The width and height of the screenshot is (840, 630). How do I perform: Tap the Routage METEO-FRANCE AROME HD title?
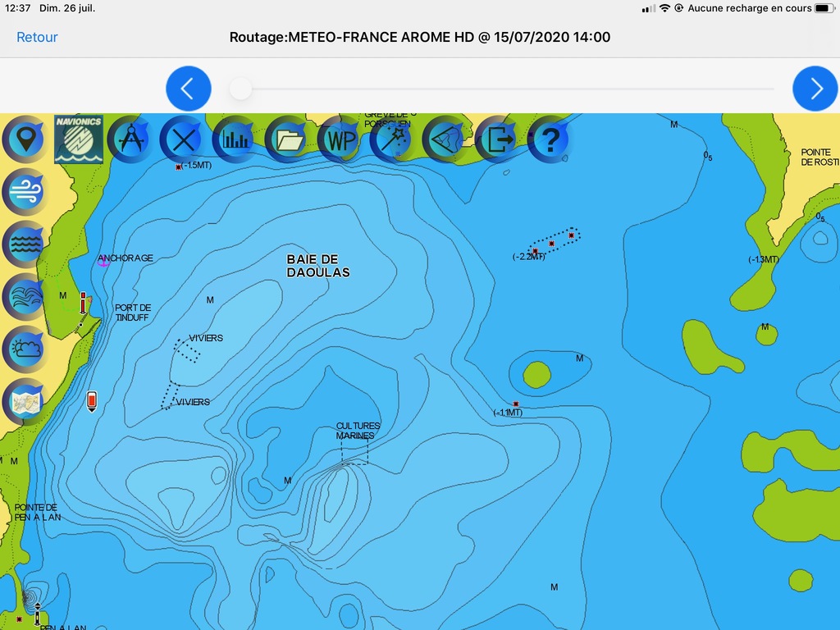[420, 37]
